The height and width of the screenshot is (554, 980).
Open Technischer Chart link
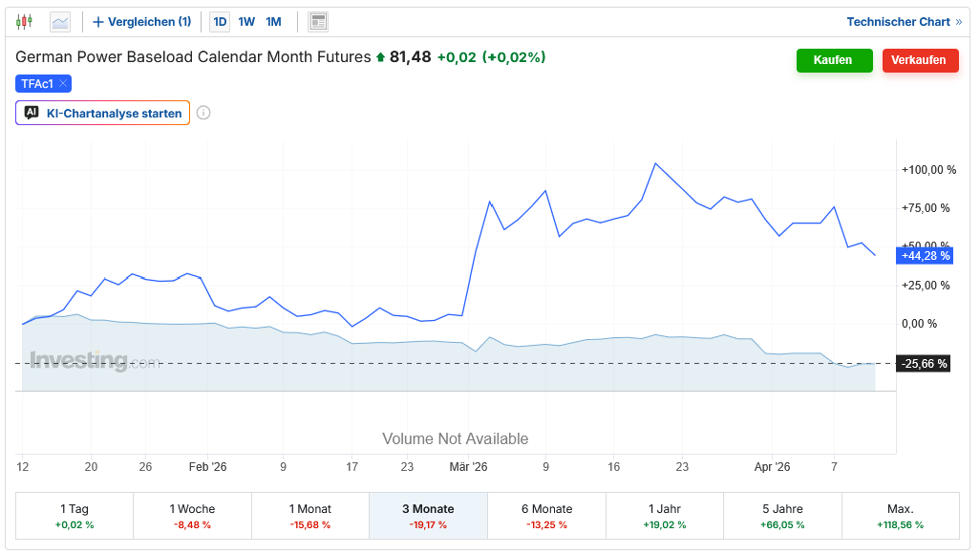[x=904, y=21]
